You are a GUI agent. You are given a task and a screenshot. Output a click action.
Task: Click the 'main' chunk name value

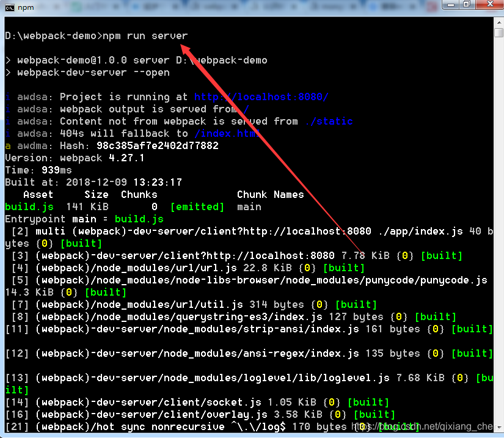(249, 206)
